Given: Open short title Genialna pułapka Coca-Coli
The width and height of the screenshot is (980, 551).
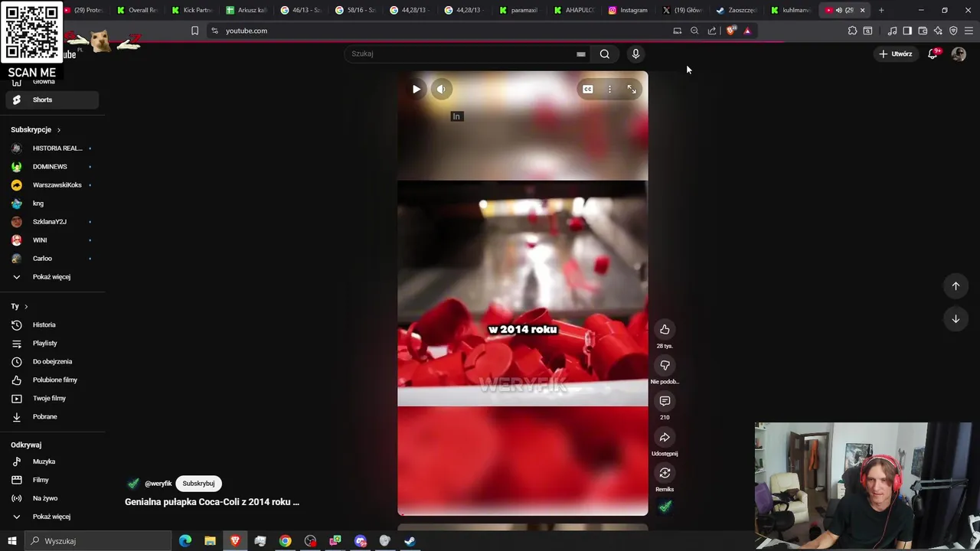Looking at the screenshot, I should 212,502.
